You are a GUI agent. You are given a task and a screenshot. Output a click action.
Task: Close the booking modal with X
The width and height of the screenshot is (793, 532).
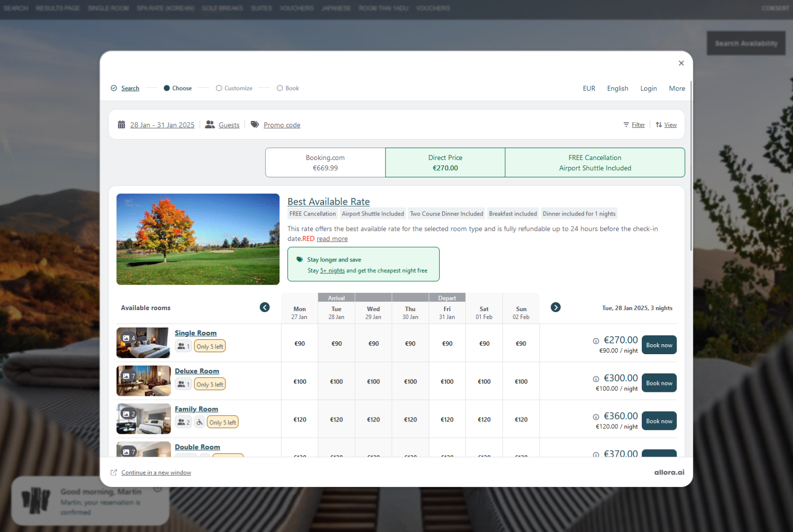pos(681,63)
